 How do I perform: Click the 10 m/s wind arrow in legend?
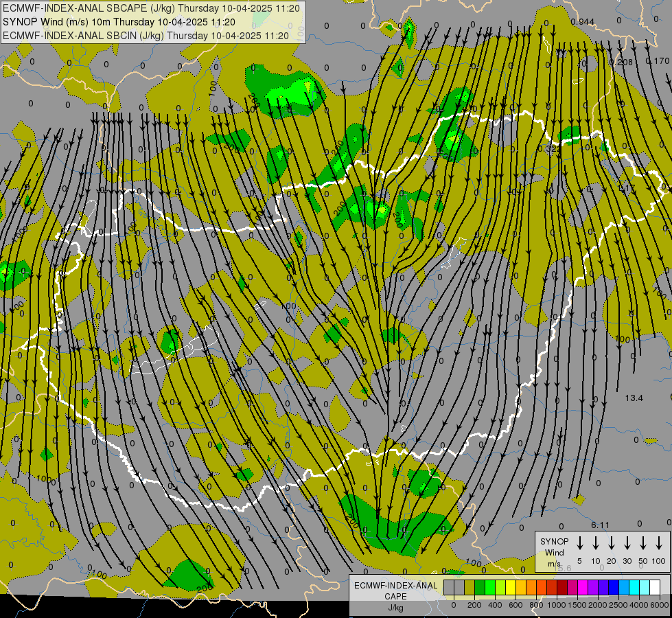coord(595,542)
